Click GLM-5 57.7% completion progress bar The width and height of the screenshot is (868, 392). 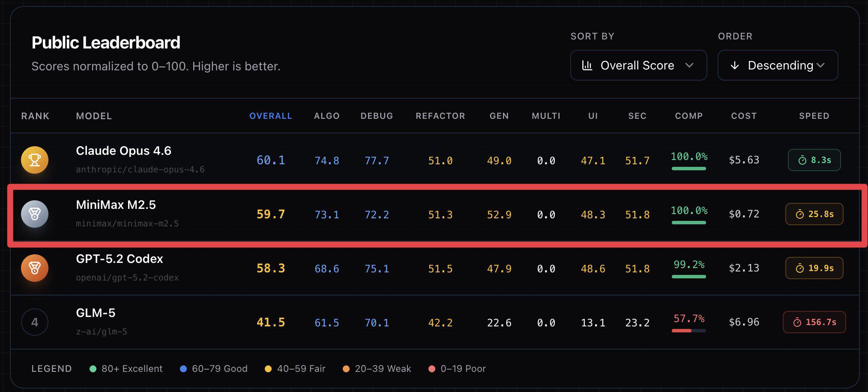pyautogui.click(x=688, y=331)
